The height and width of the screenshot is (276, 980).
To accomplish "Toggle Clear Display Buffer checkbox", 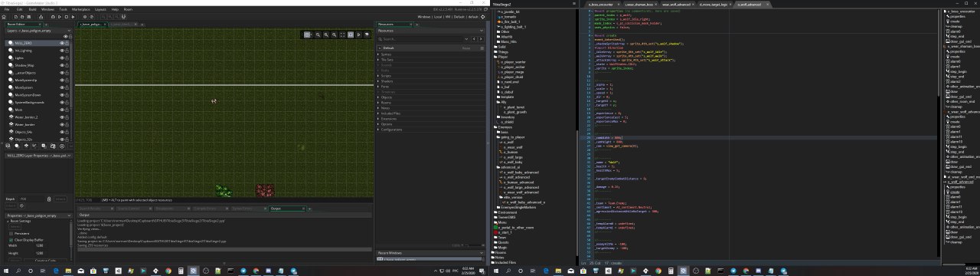I will coord(10,239).
